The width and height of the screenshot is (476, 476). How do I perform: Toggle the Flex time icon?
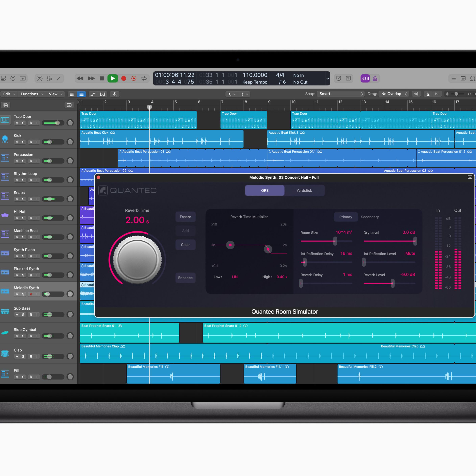click(x=103, y=94)
